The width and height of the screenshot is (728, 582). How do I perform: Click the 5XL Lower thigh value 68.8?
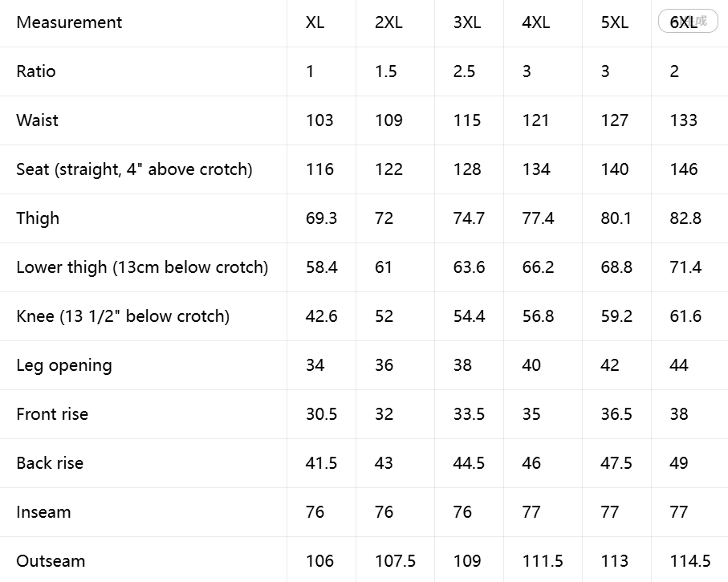click(x=616, y=267)
